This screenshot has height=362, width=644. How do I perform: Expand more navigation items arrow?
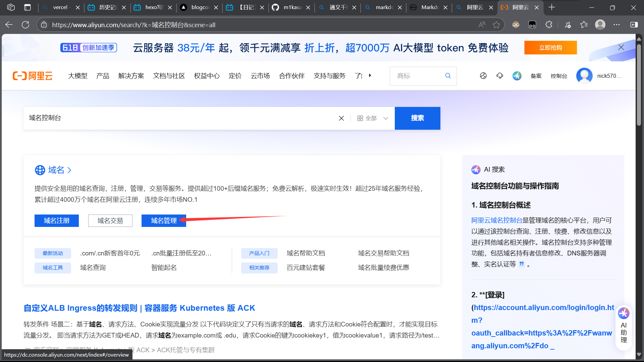coord(370,75)
